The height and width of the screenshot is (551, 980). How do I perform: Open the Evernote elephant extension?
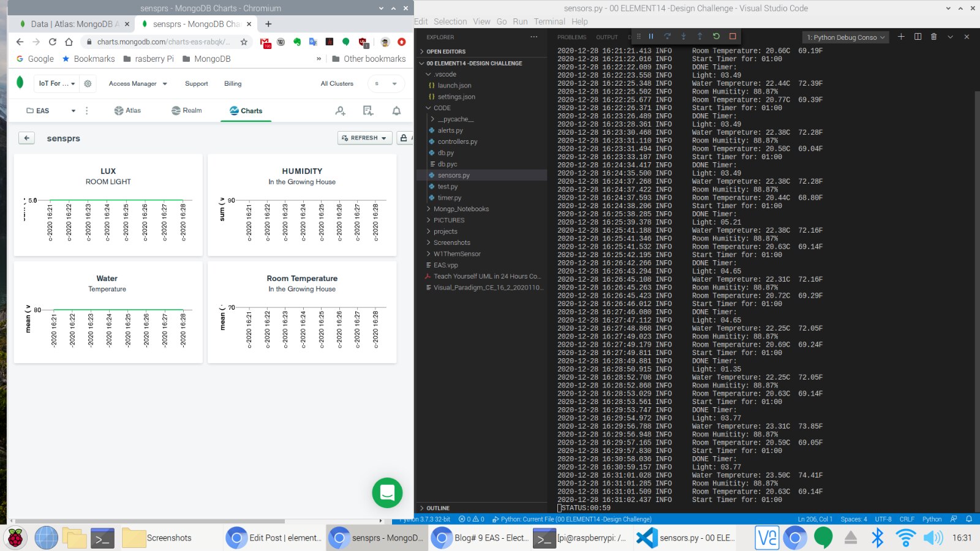click(x=297, y=42)
